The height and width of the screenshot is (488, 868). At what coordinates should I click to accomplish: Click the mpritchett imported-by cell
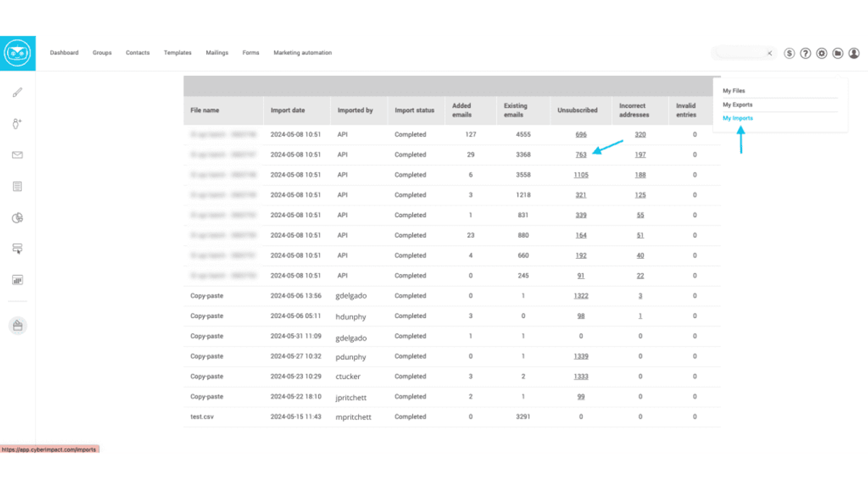coord(354,417)
